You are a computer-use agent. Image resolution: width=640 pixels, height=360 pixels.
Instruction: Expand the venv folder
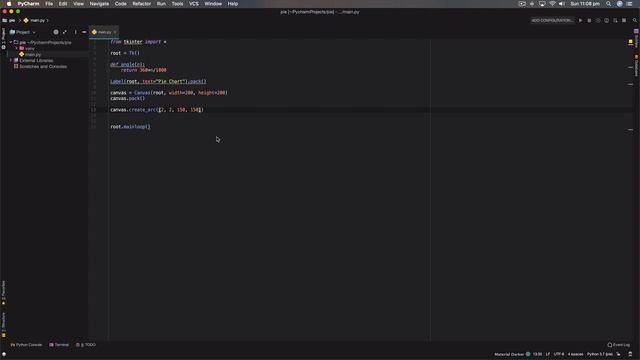pyautogui.click(x=16, y=48)
